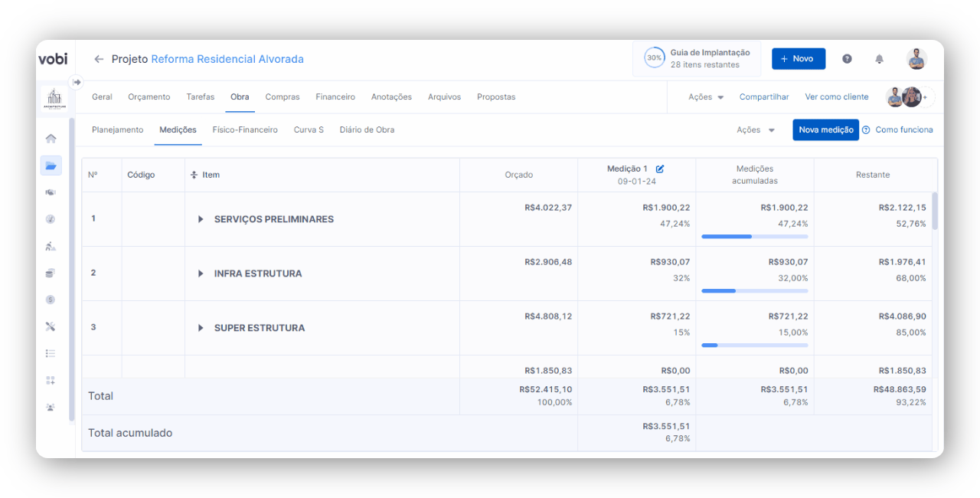Expand the SUPER ESTRUTURA row
The width and height of the screenshot is (980, 498).
[x=201, y=328]
